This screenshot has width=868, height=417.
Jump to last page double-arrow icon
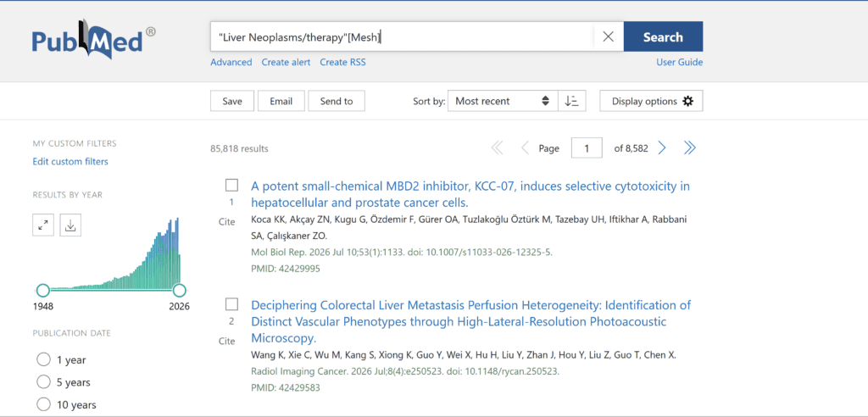pyautogui.click(x=689, y=147)
